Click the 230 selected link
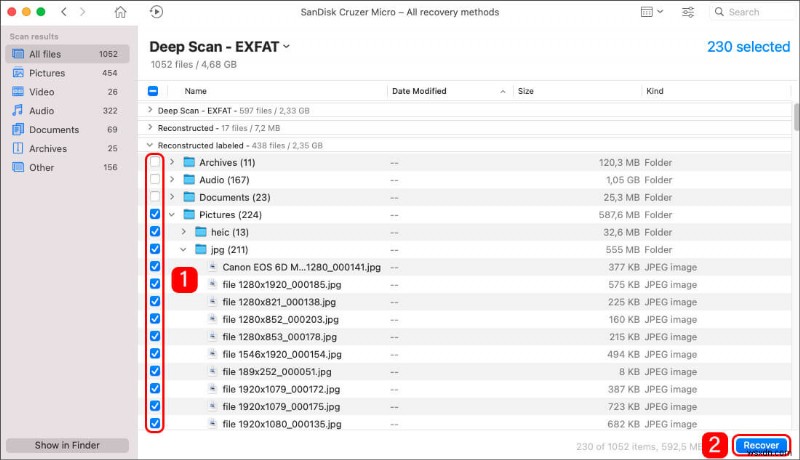Viewport: 800px width, 460px height. pos(748,46)
